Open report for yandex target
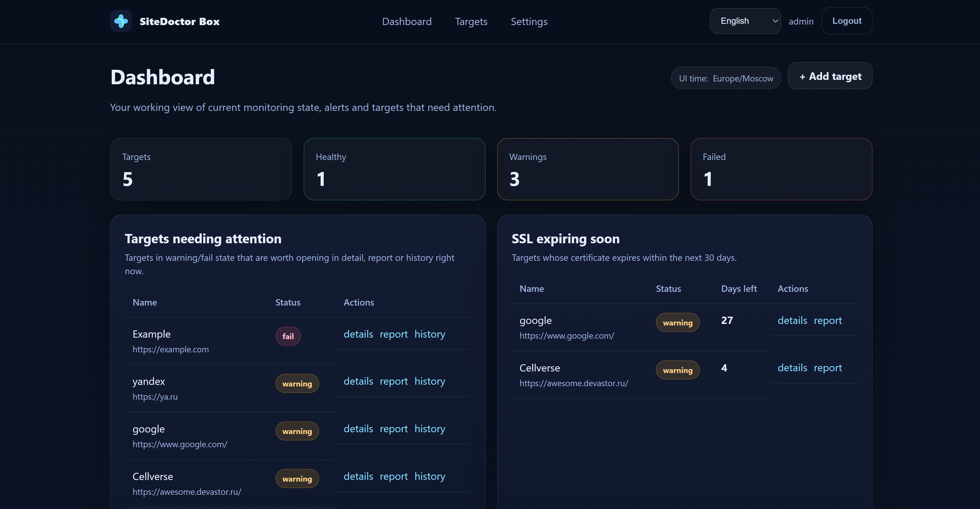980x509 pixels. [393, 381]
